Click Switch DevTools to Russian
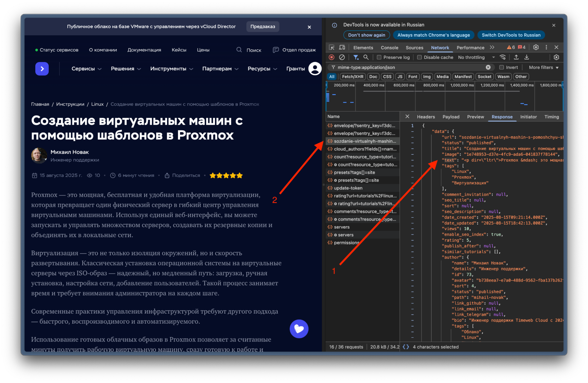The width and height of the screenshot is (588, 383). point(511,35)
